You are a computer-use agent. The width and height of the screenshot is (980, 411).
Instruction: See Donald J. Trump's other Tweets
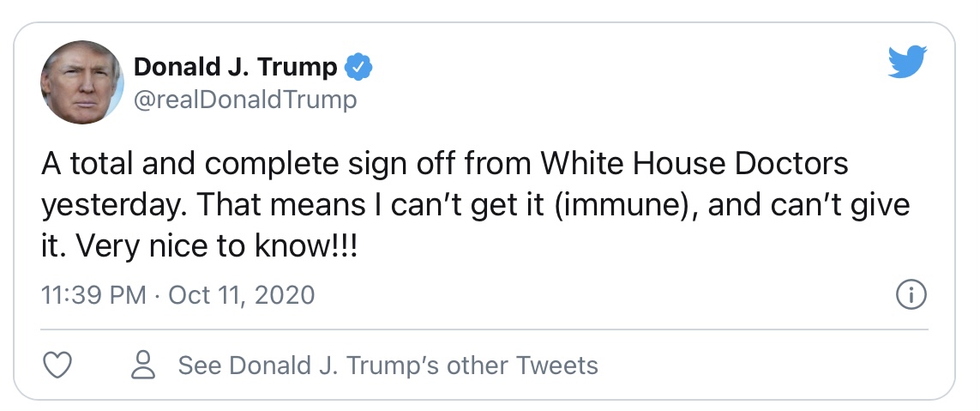click(388, 366)
